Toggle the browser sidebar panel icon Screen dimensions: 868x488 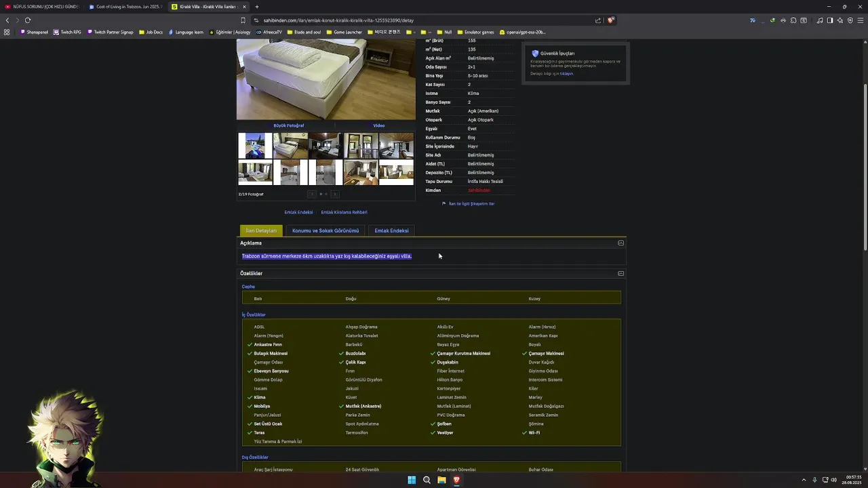(829, 20)
